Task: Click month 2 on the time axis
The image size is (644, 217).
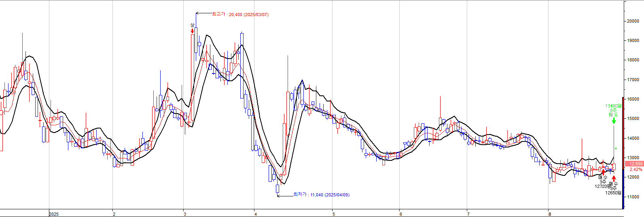Action: [114, 214]
